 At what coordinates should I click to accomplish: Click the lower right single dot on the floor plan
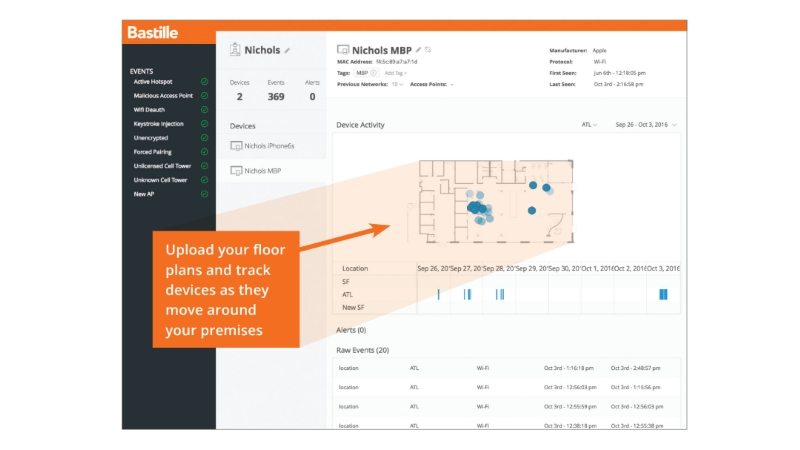[x=532, y=210]
